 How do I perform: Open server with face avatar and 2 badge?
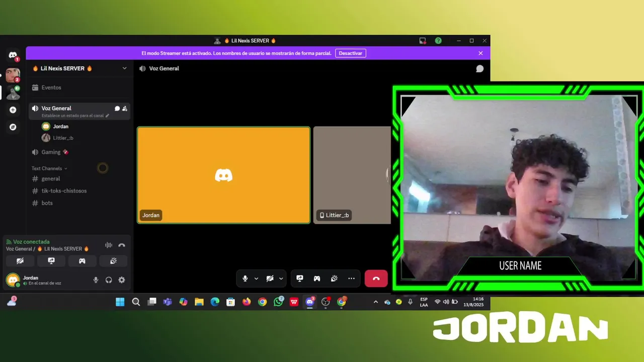pos(13,75)
